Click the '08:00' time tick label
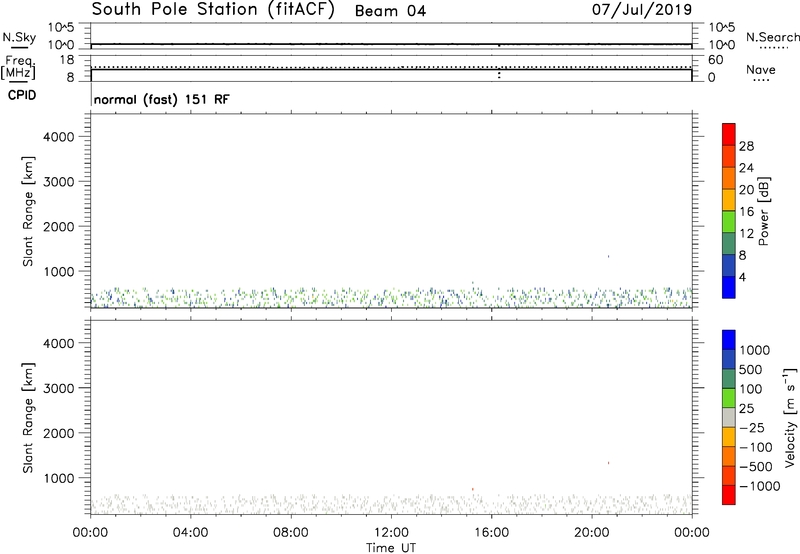 tap(290, 533)
